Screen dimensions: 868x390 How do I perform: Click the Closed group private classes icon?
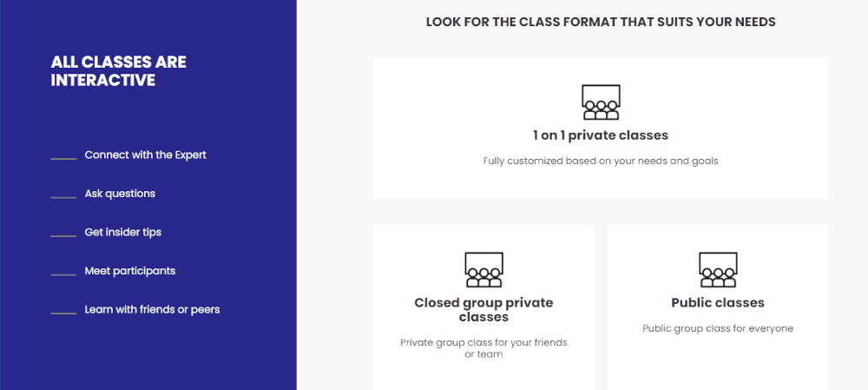point(483,270)
